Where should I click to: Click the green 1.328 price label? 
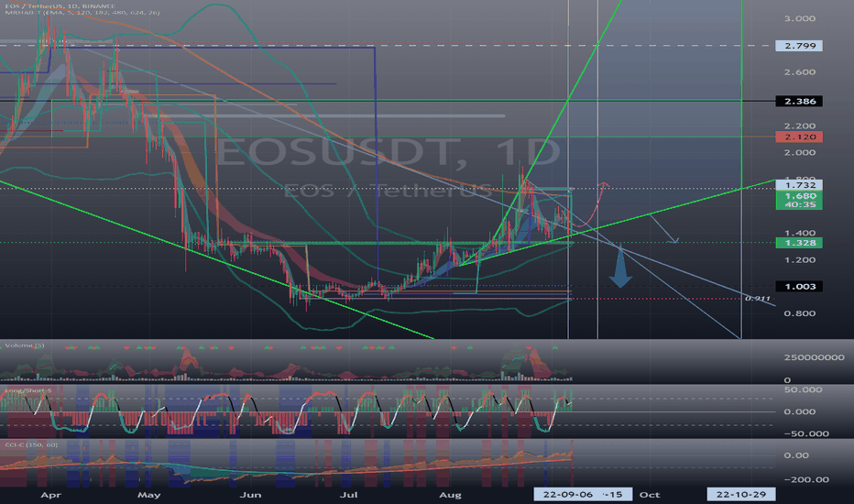799,243
